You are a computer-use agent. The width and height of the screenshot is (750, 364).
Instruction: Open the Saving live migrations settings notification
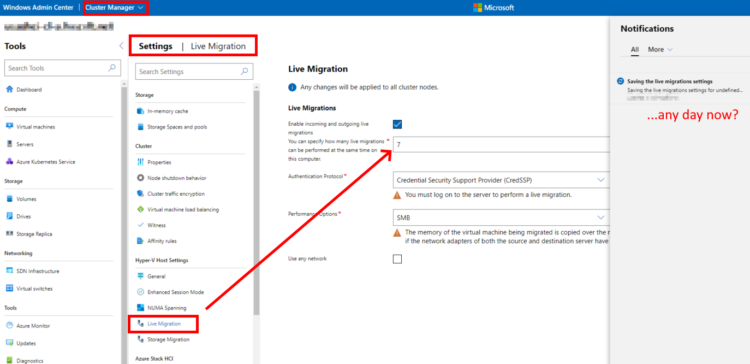tap(680, 90)
